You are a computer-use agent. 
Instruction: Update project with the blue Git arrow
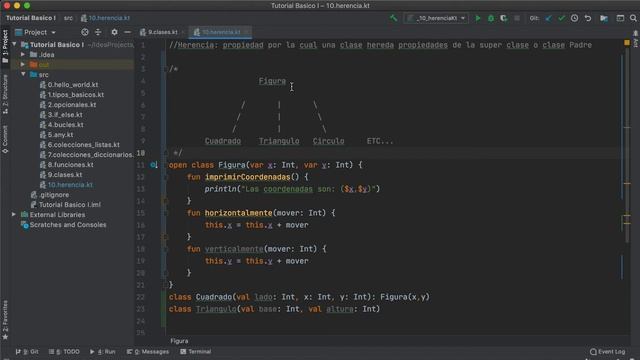coord(549,18)
